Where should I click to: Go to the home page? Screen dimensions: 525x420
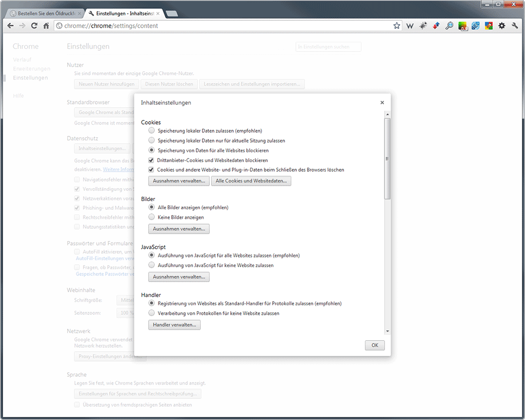coord(46,26)
